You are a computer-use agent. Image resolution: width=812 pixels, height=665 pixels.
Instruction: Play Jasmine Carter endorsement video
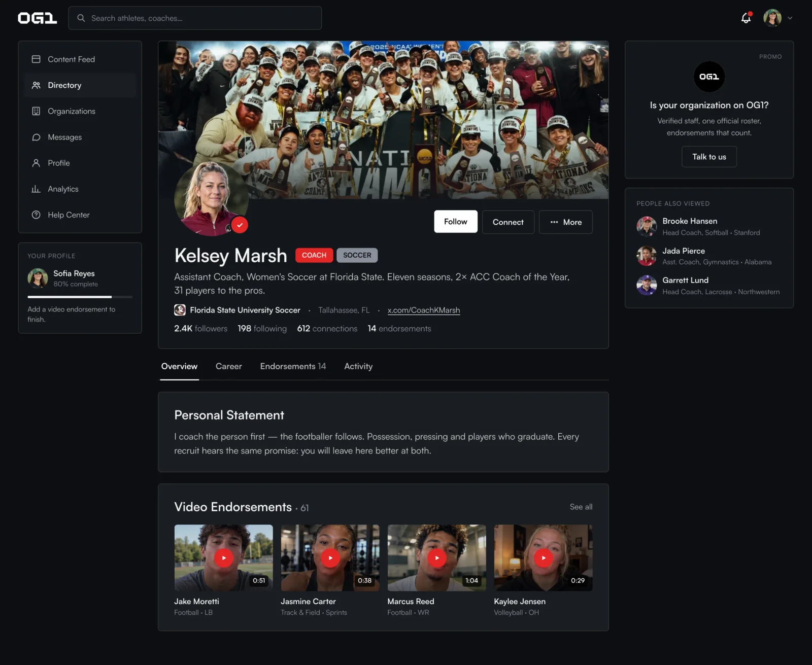pos(330,558)
